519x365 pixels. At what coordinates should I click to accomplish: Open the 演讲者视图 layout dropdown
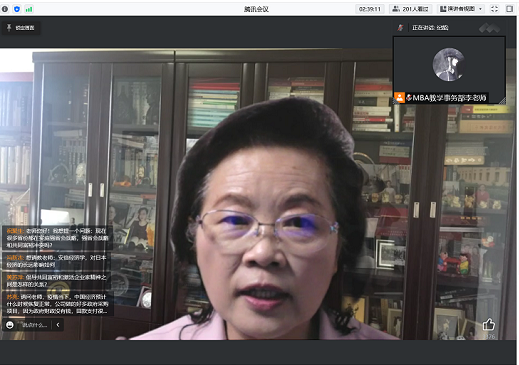point(461,9)
